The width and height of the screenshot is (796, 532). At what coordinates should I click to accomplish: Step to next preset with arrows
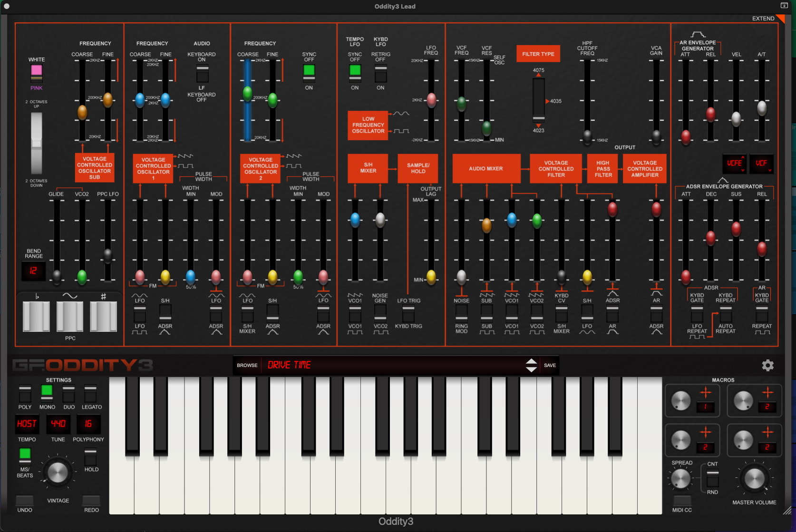[531, 369]
